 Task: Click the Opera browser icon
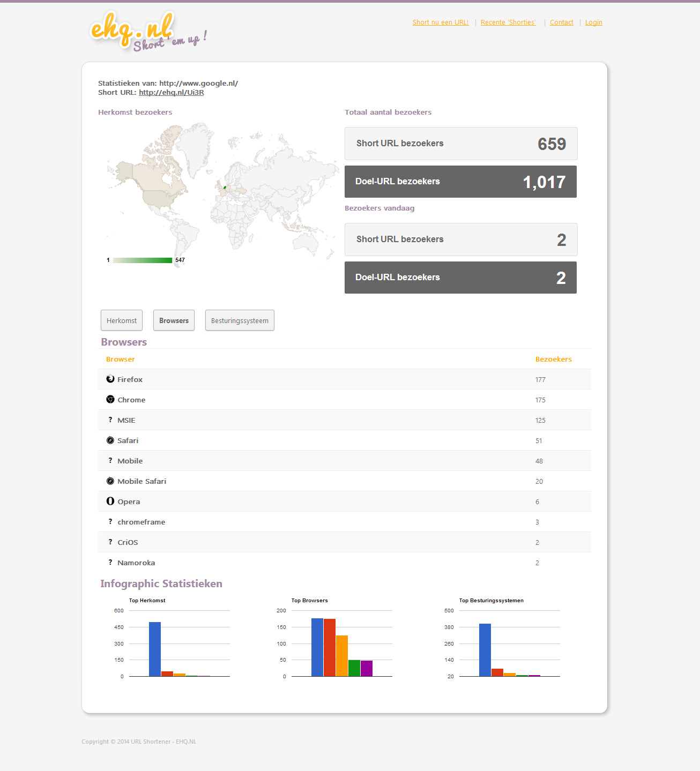(110, 501)
